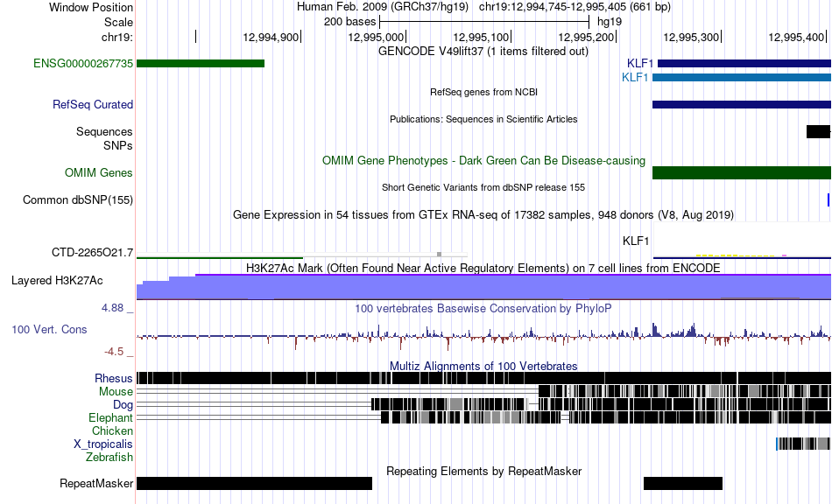The height and width of the screenshot is (504, 832).
Task: Click the Dog alignment blocks
Action: click(601, 404)
